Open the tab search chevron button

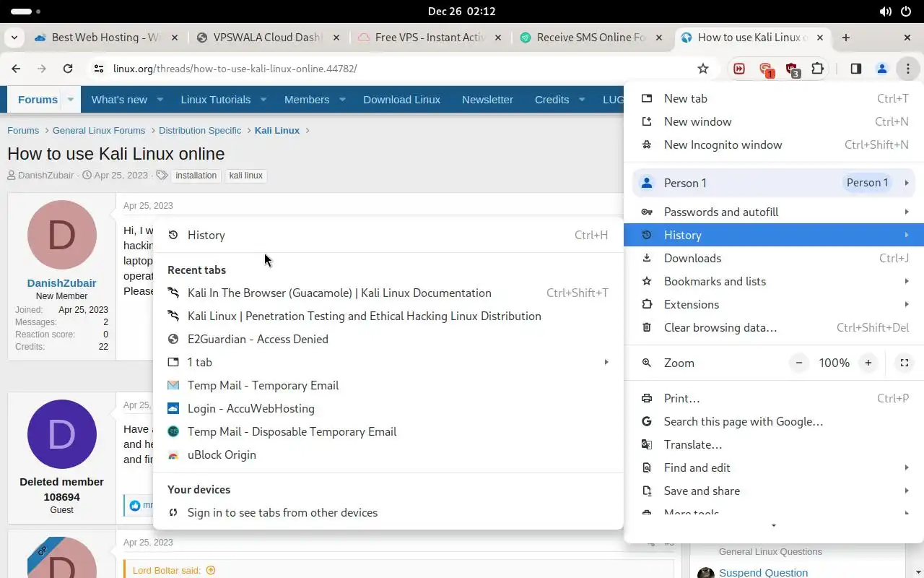pyautogui.click(x=14, y=38)
